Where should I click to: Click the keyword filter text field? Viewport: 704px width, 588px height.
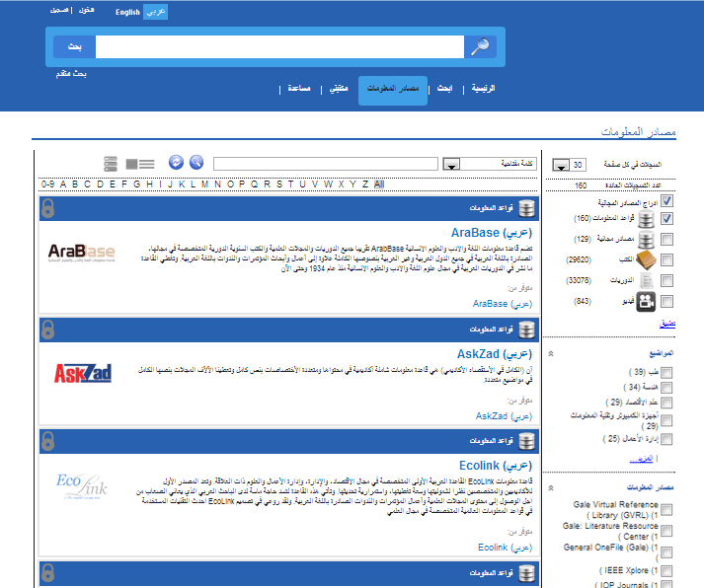[326, 164]
